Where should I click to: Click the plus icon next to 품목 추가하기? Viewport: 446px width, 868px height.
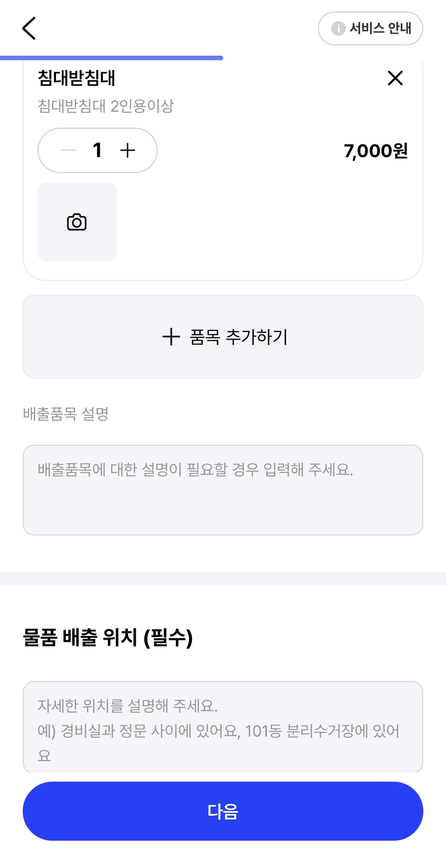(171, 337)
